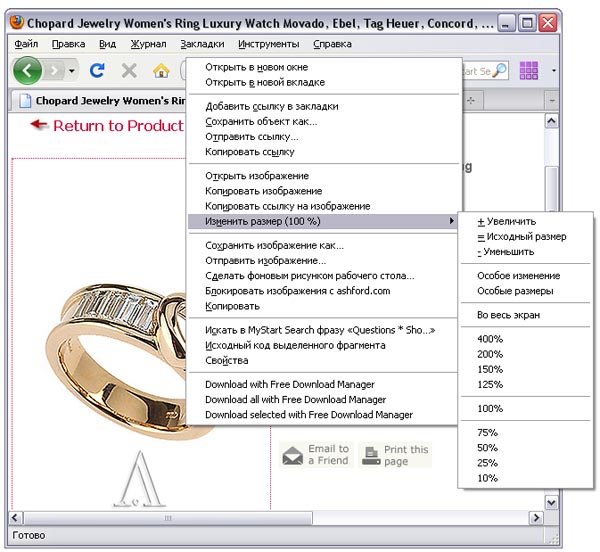
Task: Set image size to 50%
Action: pos(525,448)
